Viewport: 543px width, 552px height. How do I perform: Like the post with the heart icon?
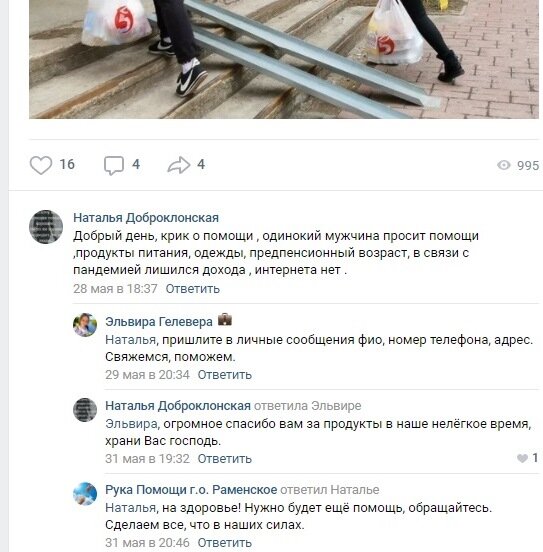[41, 165]
